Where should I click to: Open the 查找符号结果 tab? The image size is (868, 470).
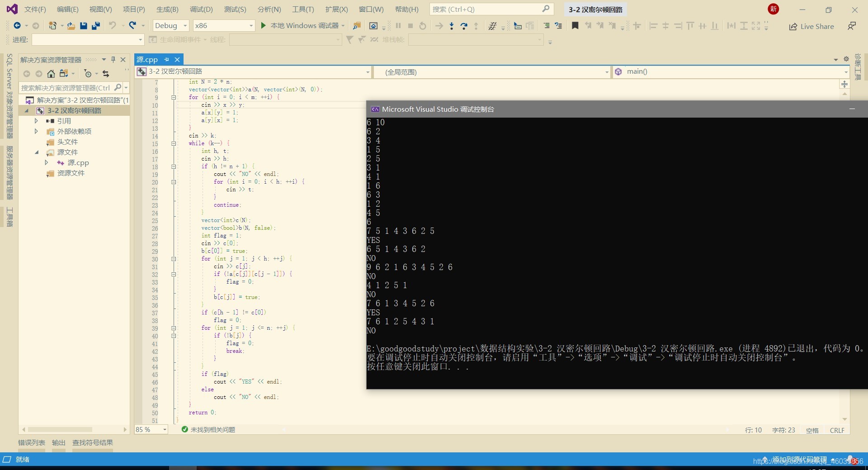pos(93,442)
